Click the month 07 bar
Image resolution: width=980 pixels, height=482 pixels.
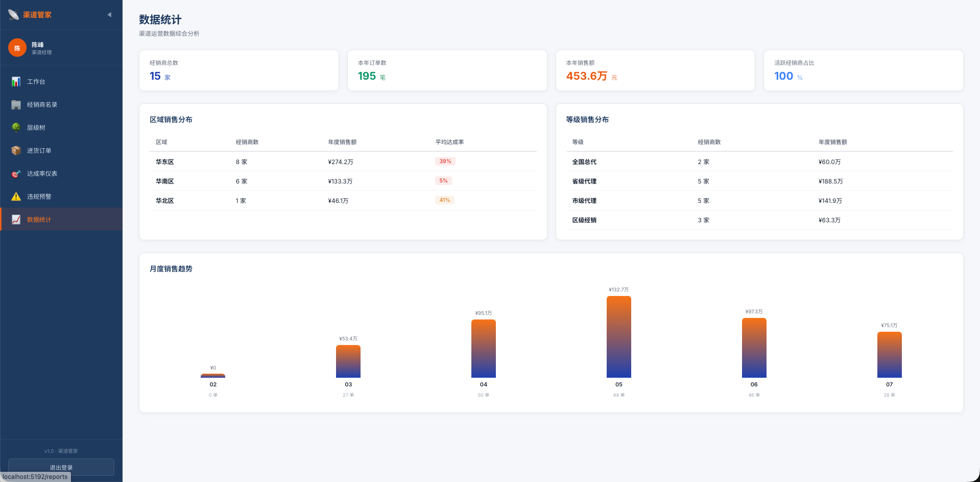(890, 355)
